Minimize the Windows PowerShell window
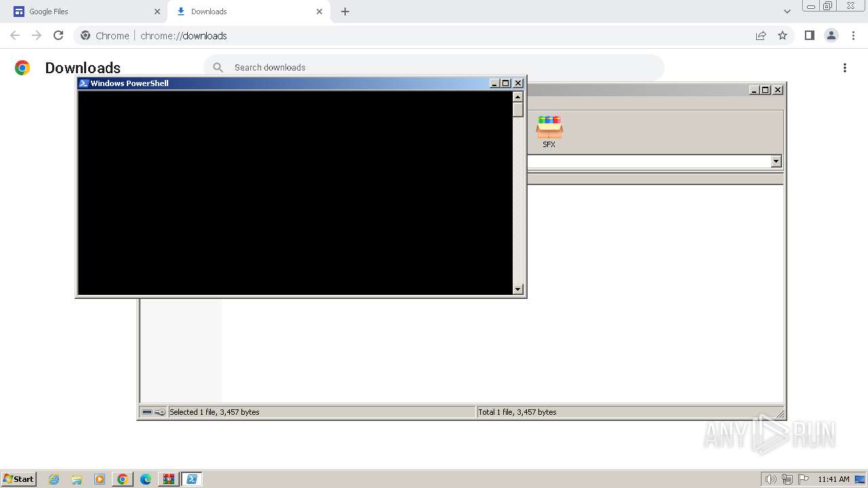 pos(494,83)
